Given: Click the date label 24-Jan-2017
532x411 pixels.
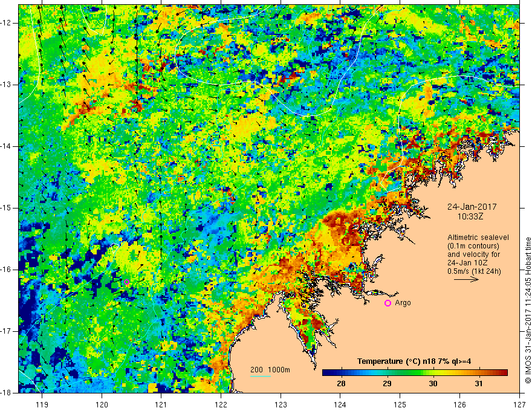Looking at the screenshot, I should coord(472,207).
